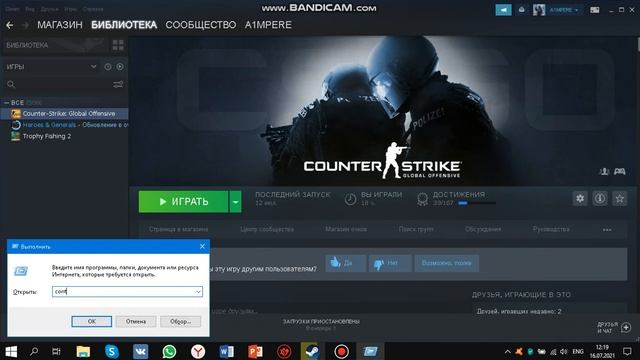Open Skype from the taskbar
Viewport: 640px width, 360px height.
tap(111, 351)
